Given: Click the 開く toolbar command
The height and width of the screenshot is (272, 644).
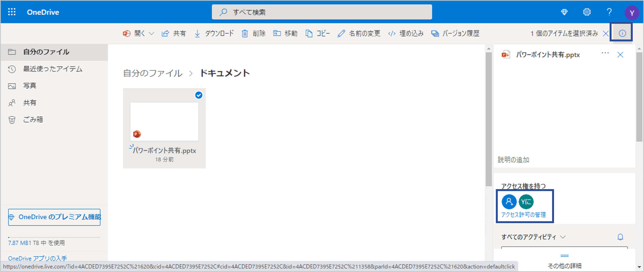Looking at the screenshot, I should coord(134,33).
